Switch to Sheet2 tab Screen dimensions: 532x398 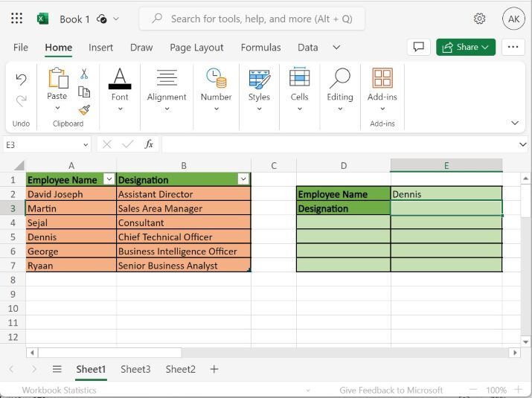tap(181, 369)
